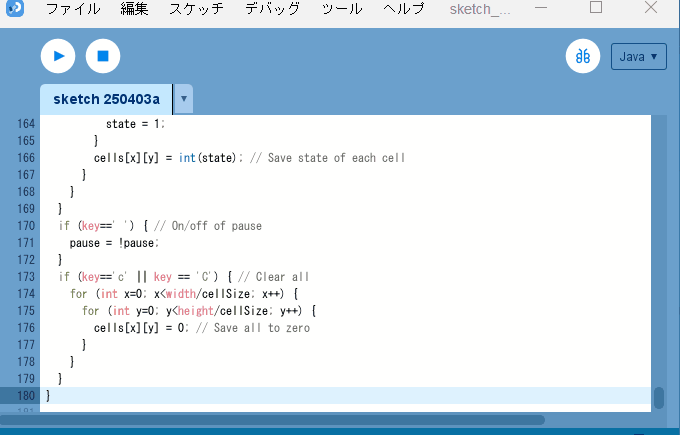The width and height of the screenshot is (680, 435).
Task: Click line number 164 in gutter
Action: 26,124
